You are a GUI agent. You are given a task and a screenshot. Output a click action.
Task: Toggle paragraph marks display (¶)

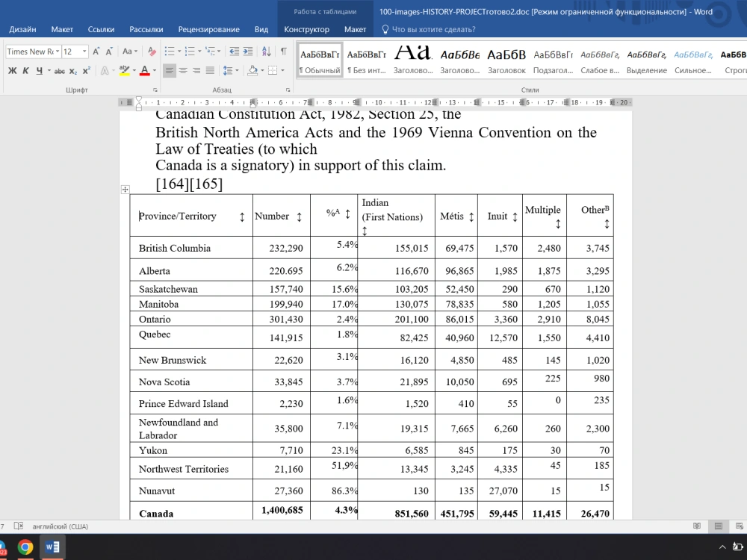pyautogui.click(x=283, y=52)
